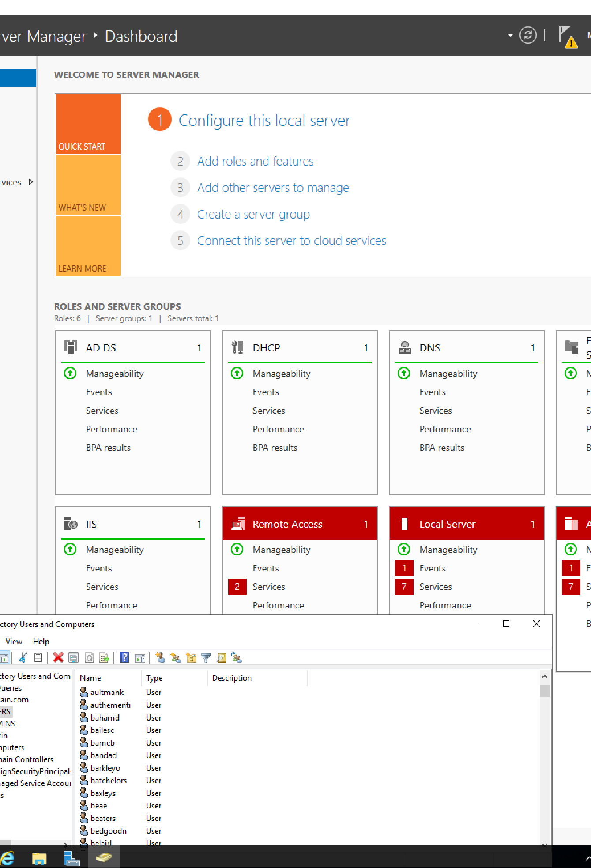
Task: Select the QUICK START tile
Action: point(88,124)
